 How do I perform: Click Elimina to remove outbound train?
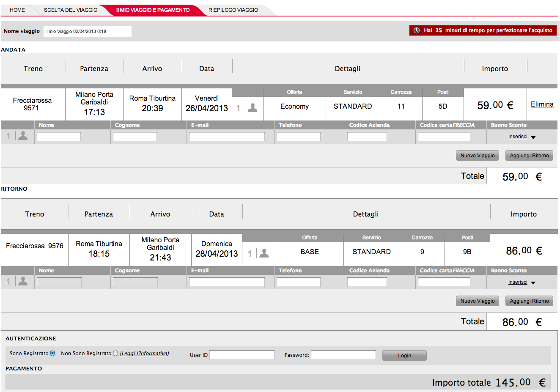click(x=542, y=104)
